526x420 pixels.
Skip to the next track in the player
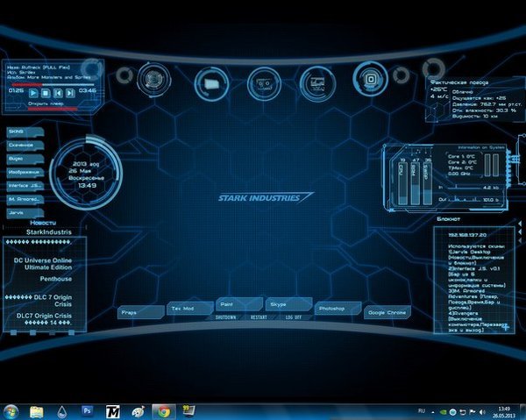pos(69,91)
